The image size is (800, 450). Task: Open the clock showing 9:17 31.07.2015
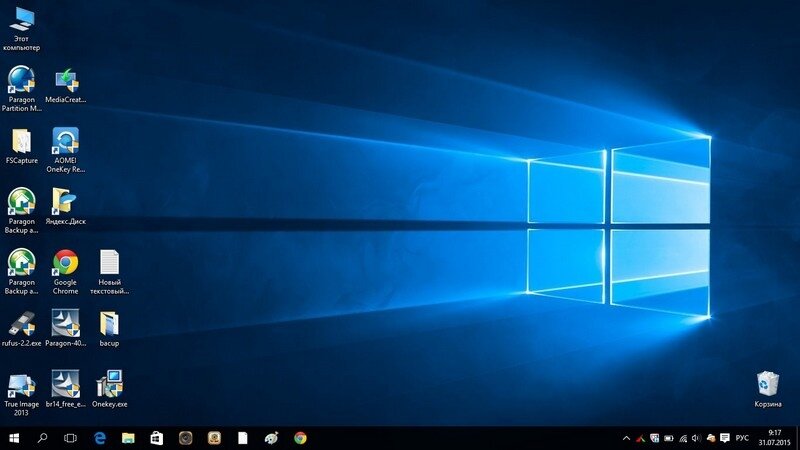coord(774,438)
